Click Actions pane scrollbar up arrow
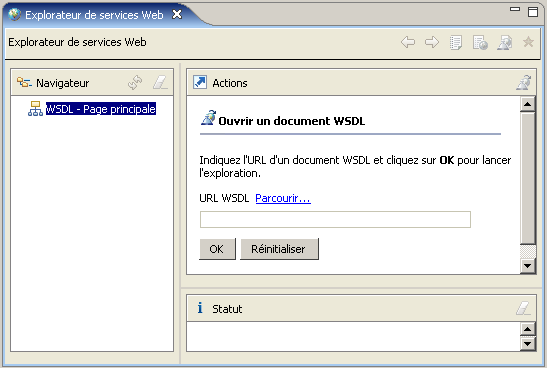The height and width of the screenshot is (368, 547). click(527, 104)
